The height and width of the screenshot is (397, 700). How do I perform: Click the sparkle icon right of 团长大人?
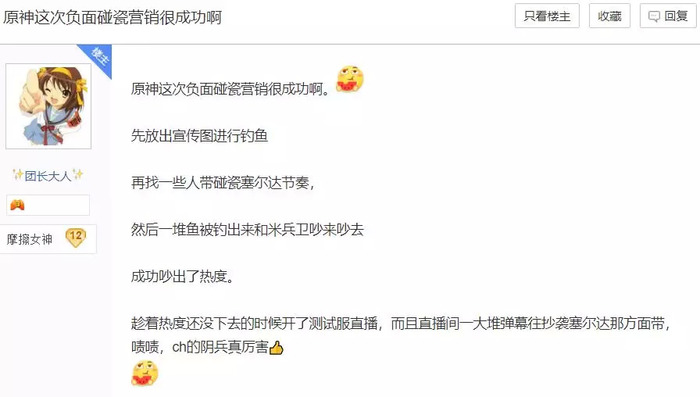78,175
